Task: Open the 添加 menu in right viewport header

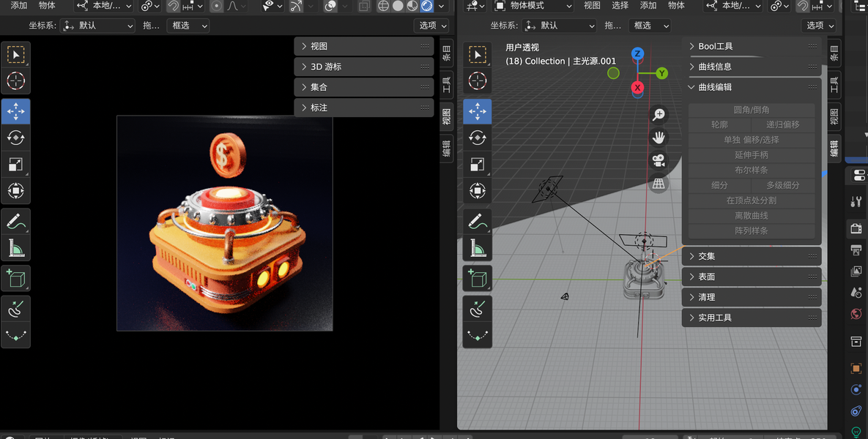Action: [648, 6]
